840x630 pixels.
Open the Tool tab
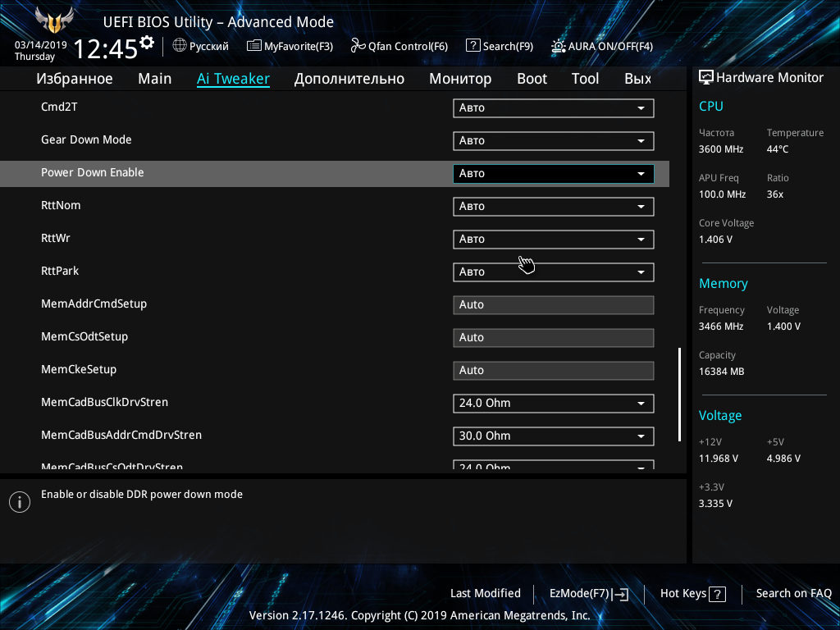tap(585, 79)
